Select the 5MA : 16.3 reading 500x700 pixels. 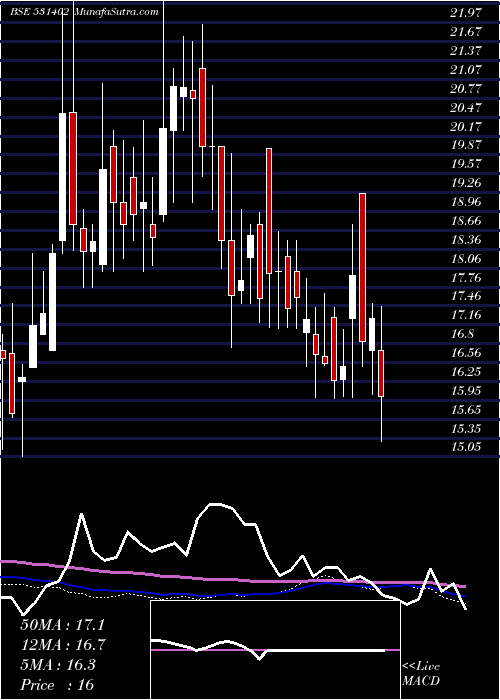pyautogui.click(x=58, y=665)
